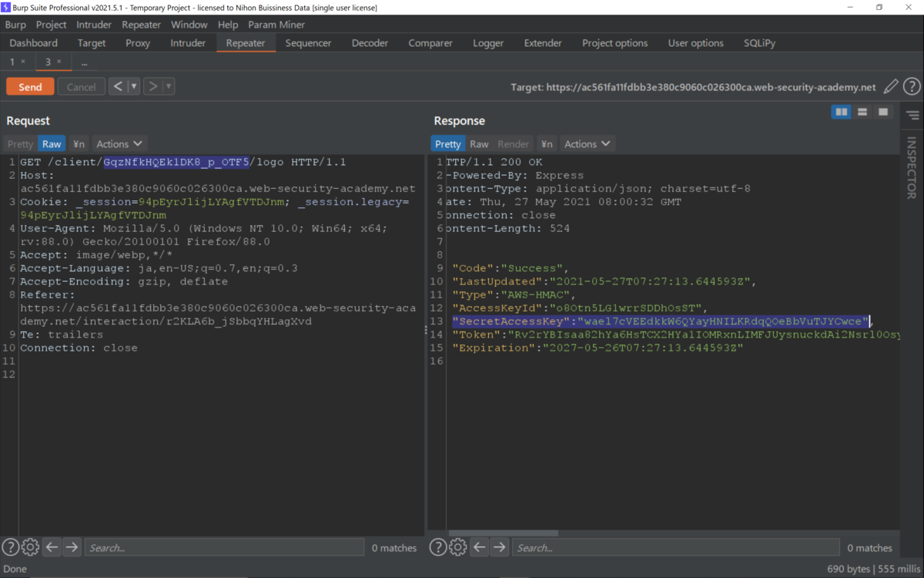Expand Response Actions dropdown
This screenshot has height=578, width=924.
pos(588,144)
